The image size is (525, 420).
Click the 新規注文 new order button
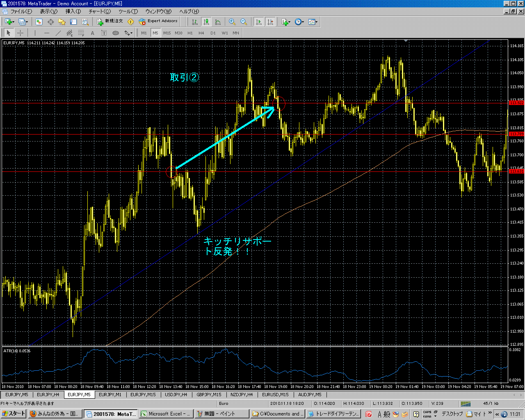click(110, 21)
